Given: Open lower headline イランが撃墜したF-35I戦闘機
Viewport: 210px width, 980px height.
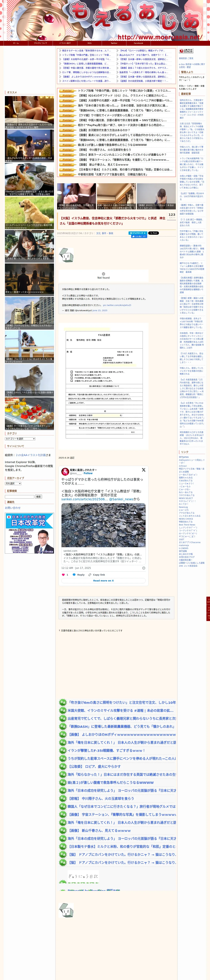Looking at the screenshot, I should coord(106,750).
